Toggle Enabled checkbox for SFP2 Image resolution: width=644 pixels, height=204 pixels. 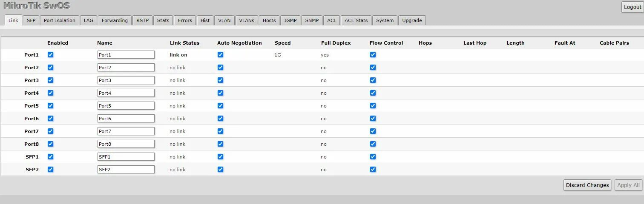click(x=50, y=170)
